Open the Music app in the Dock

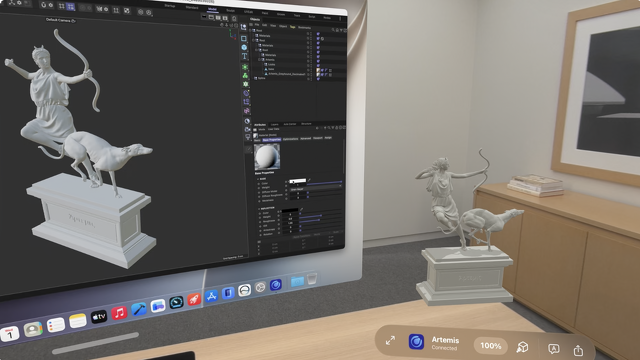(x=119, y=313)
